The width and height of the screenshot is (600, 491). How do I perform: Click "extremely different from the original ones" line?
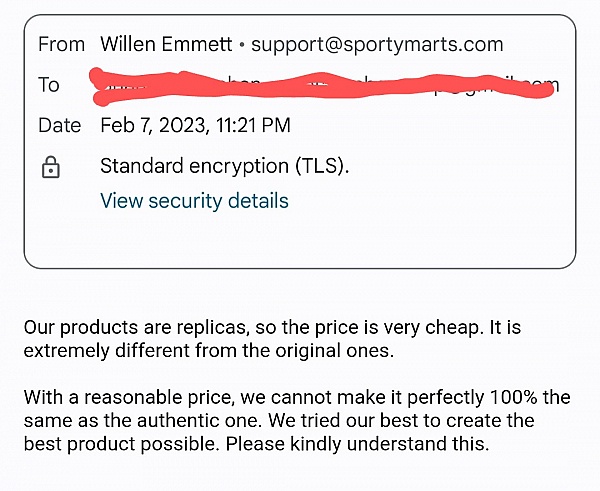209,351
